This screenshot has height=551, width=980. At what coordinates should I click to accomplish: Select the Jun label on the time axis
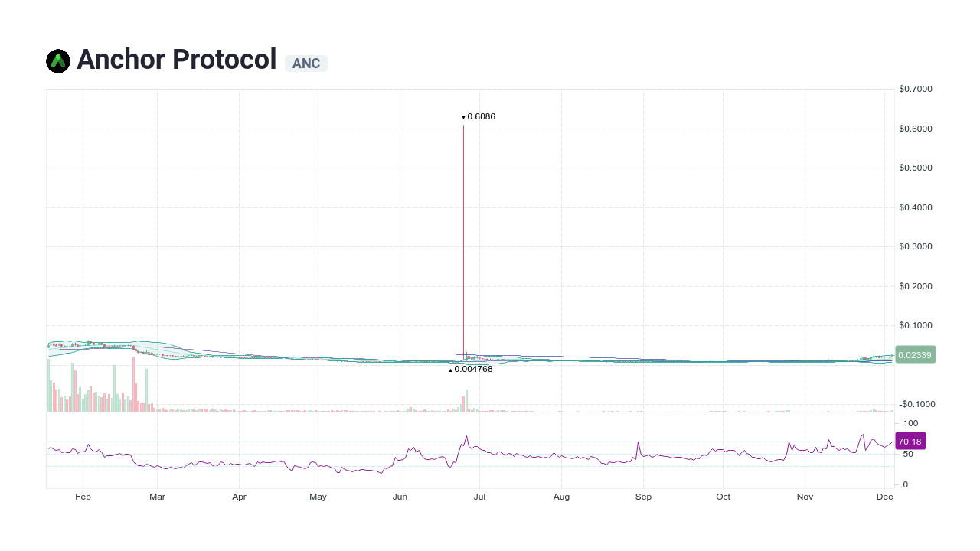[400, 497]
